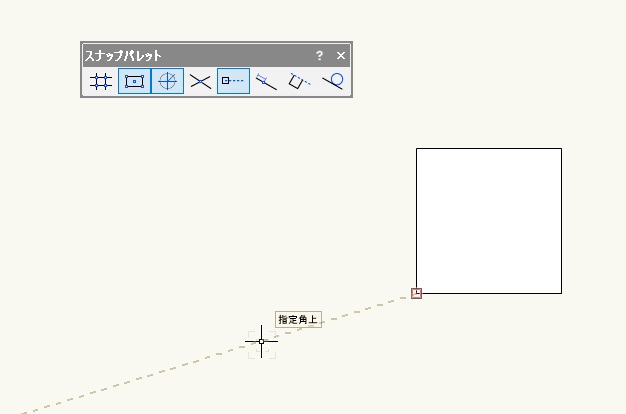Enable the Smart Edge snap icon
626x414 pixels.
click(x=299, y=81)
